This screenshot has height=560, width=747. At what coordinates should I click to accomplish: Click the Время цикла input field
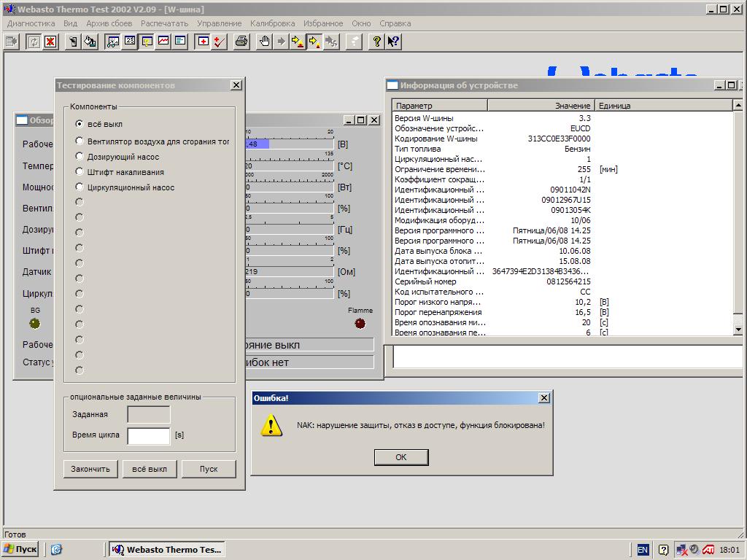[x=149, y=436]
